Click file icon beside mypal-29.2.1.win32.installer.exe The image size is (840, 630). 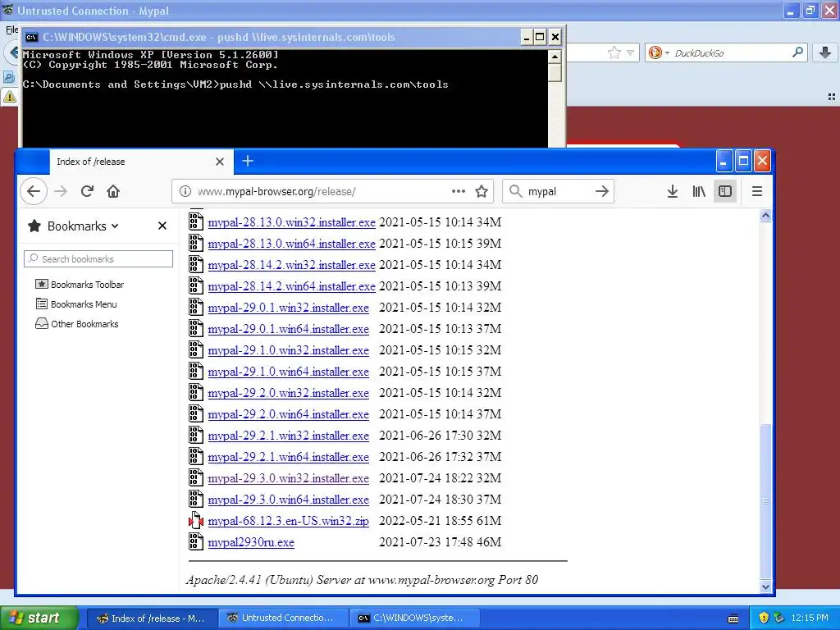(195, 435)
